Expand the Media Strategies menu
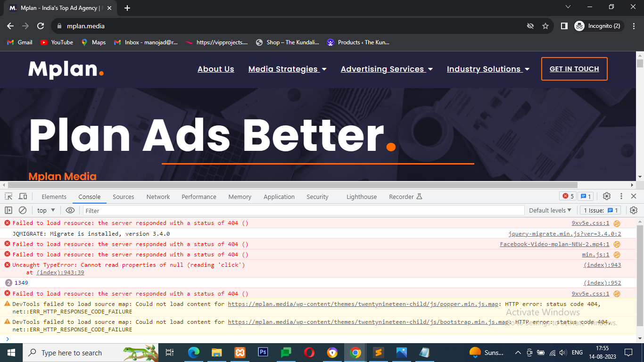Viewport: 644px width, 362px height. (288, 69)
